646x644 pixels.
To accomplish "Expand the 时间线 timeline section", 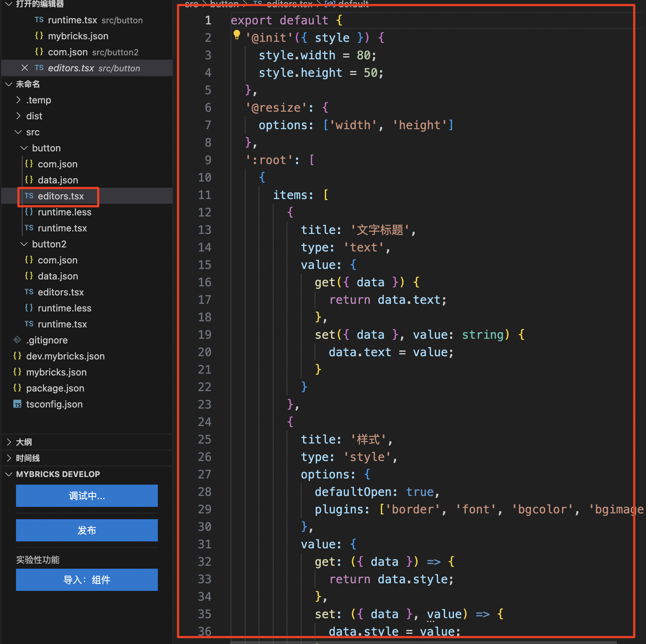I will 9,458.
